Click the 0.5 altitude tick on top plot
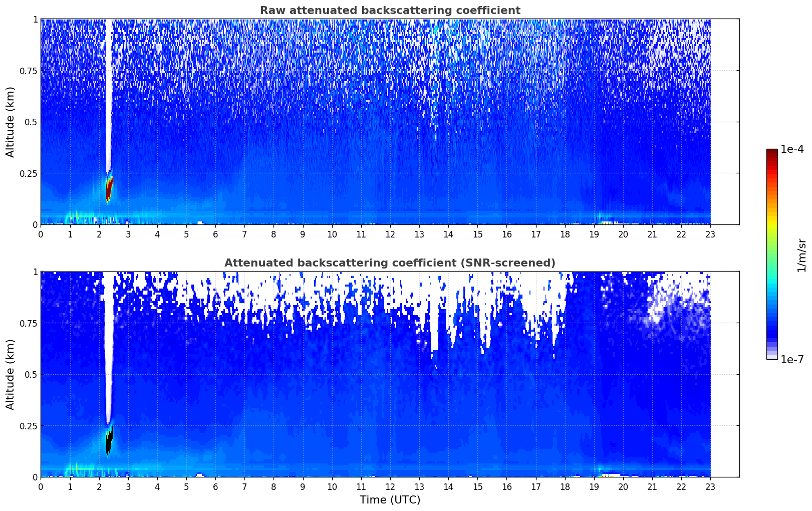This screenshot has height=511, width=812. point(31,122)
